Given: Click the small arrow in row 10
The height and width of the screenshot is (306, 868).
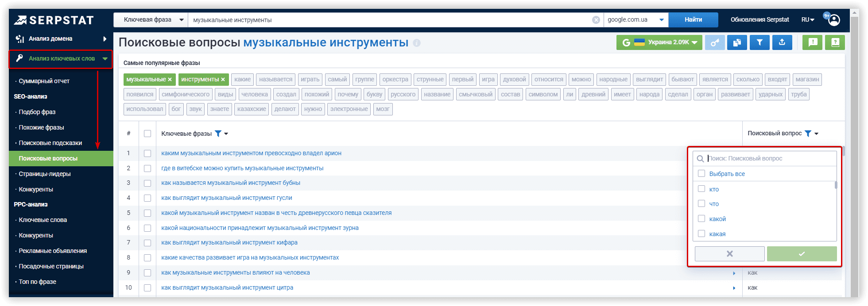Looking at the screenshot, I should pyautogui.click(x=734, y=288).
